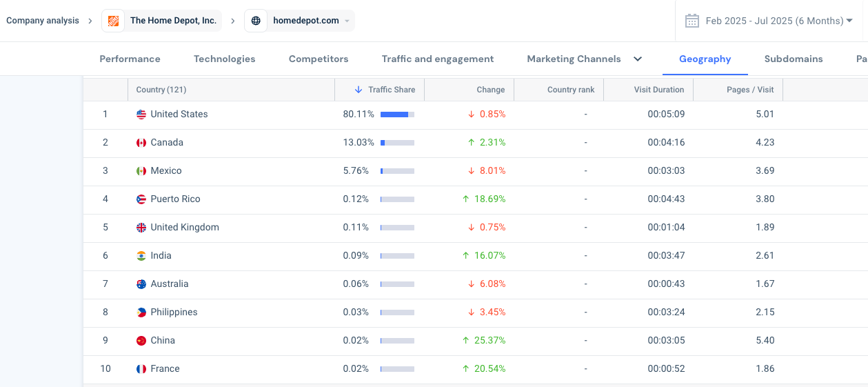Sort by the Visit Duration column header
The width and height of the screenshot is (868, 387).
[x=659, y=90]
